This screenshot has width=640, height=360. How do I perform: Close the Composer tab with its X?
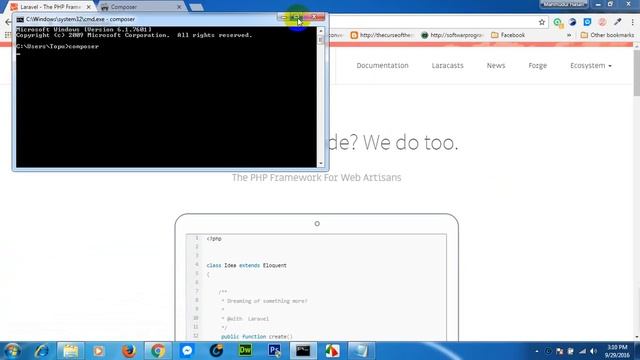[179, 7]
